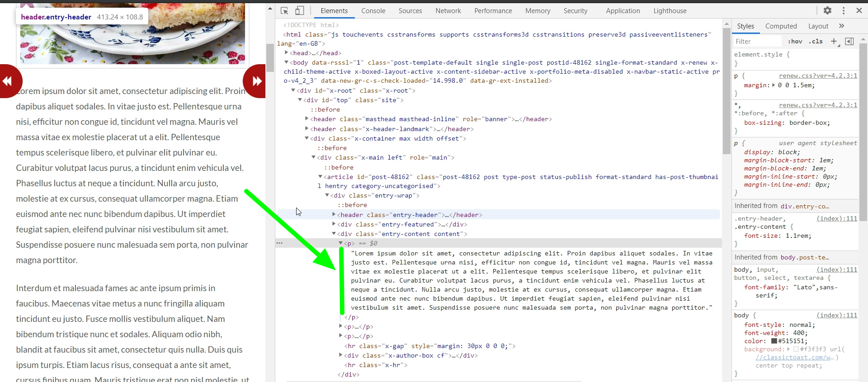Activate the inspect element picker tool
Image resolution: width=868 pixels, height=382 pixels.
tap(284, 11)
